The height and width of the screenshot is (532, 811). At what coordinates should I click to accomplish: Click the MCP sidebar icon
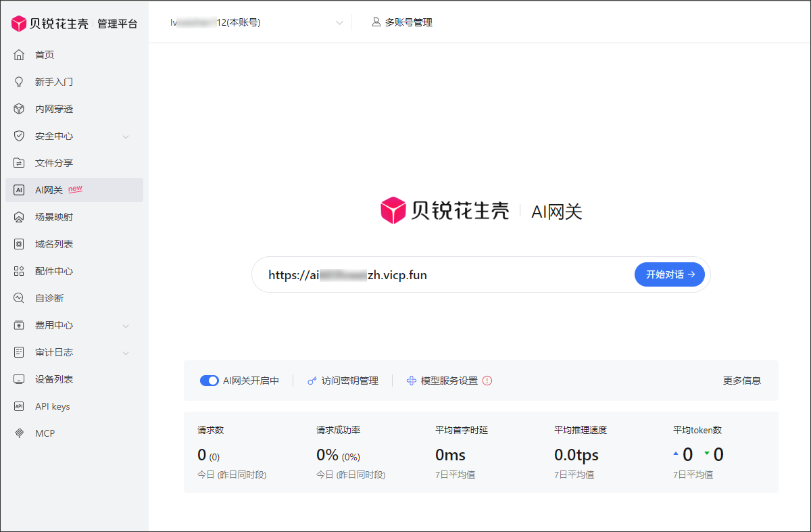click(19, 433)
